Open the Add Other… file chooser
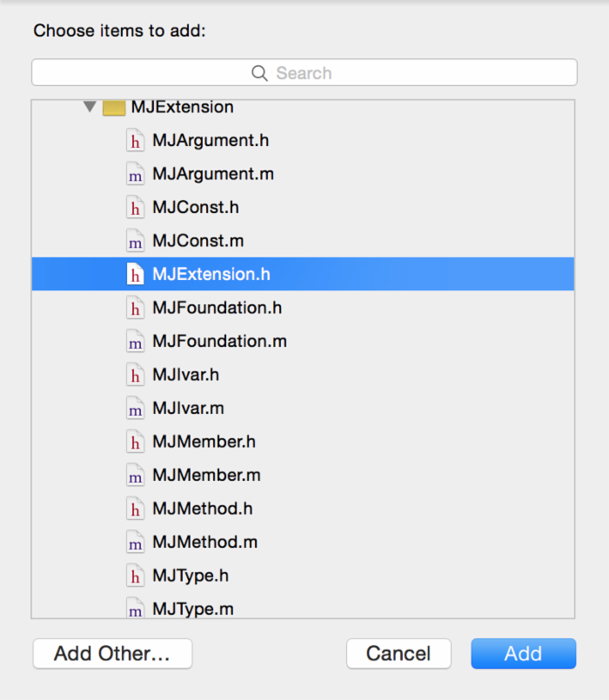The width and height of the screenshot is (609, 700). coord(112,654)
